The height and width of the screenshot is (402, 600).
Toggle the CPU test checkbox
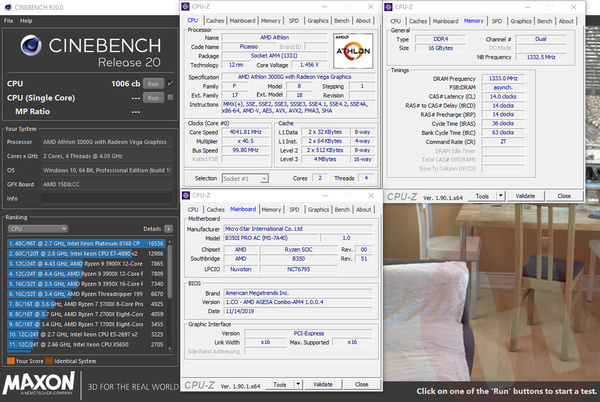[170, 83]
